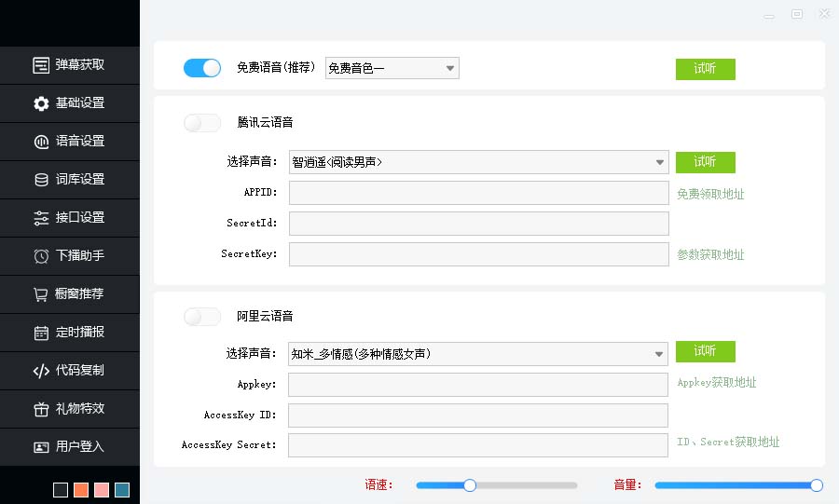This screenshot has width=839, height=504.
Task: Click the 弹幕获取 list icon in sidebar
Action: (41, 65)
